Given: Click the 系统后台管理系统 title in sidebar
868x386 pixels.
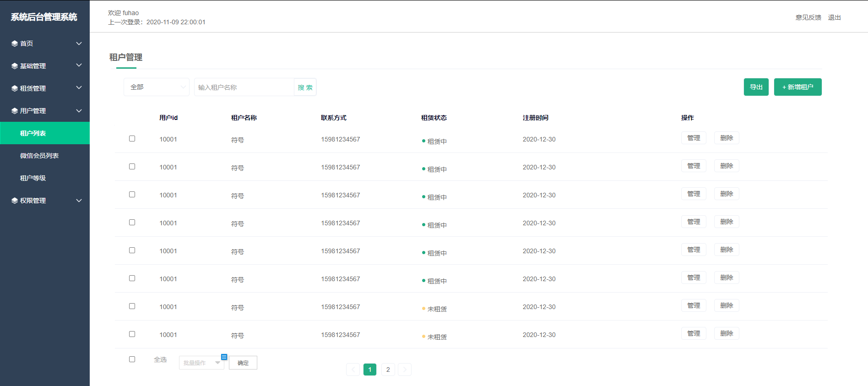Looking at the screenshot, I should click(x=44, y=17).
